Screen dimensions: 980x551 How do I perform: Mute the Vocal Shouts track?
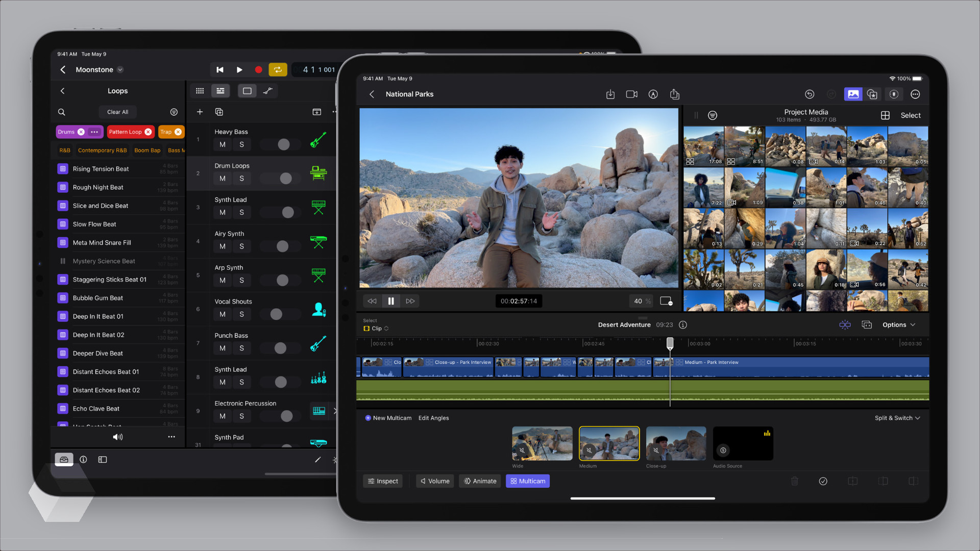(222, 314)
